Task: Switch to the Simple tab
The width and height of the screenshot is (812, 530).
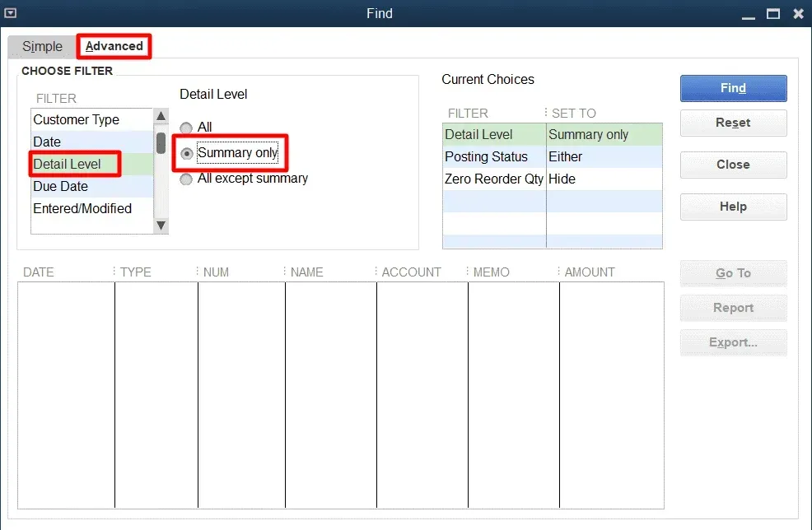Action: click(x=42, y=47)
